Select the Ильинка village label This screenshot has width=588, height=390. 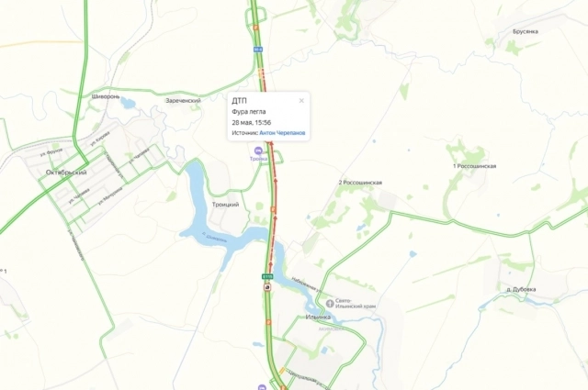tap(318, 317)
